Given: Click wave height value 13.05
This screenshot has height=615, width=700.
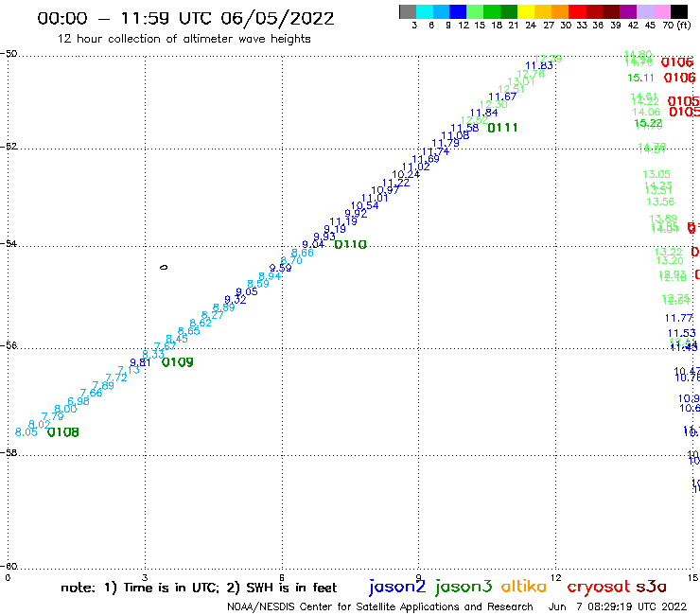Looking at the screenshot, I should coord(656,174).
